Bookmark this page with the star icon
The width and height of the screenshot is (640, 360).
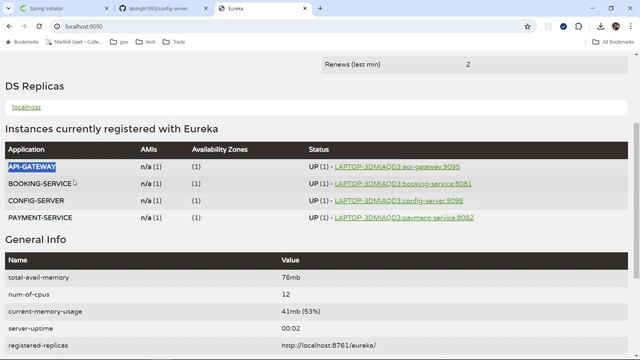click(x=527, y=27)
